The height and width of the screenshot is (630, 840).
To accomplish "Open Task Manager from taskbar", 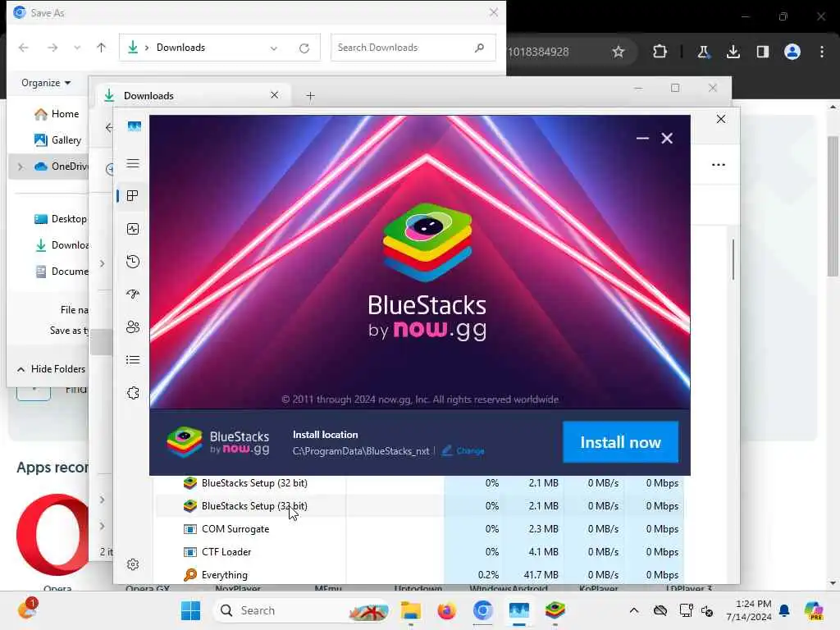I will [519, 610].
